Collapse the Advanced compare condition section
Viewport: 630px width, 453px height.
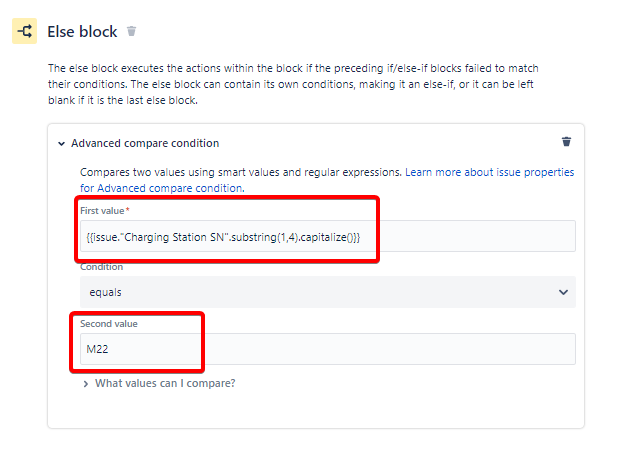point(61,143)
